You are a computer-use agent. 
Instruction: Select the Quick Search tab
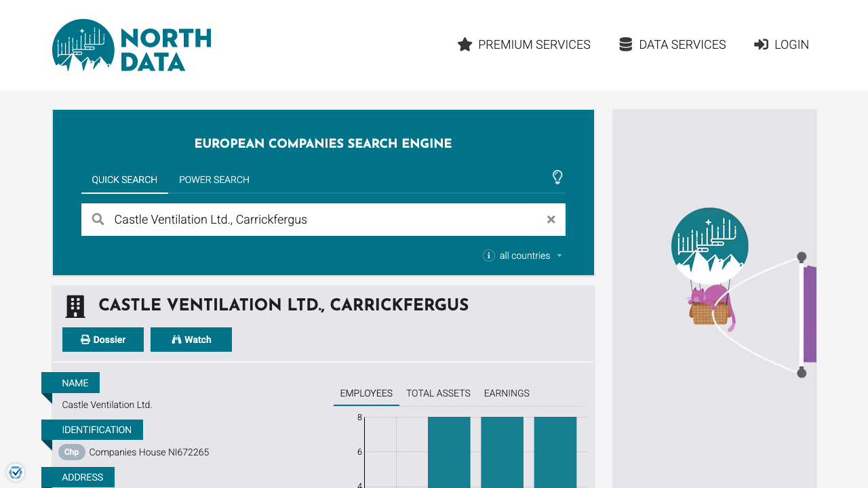(124, 180)
